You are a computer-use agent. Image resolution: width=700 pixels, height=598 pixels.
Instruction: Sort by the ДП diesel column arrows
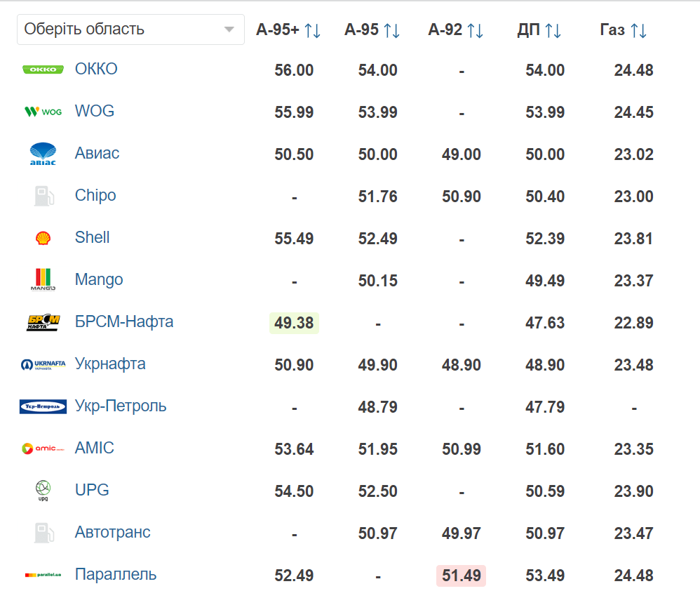(553, 30)
